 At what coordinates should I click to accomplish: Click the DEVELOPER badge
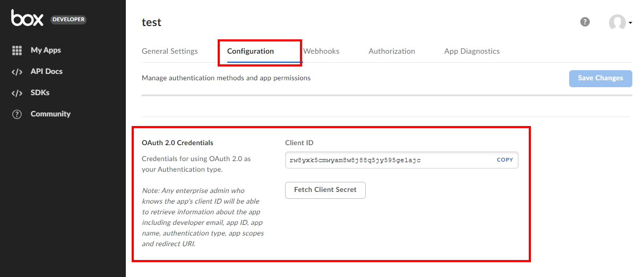[x=68, y=20]
